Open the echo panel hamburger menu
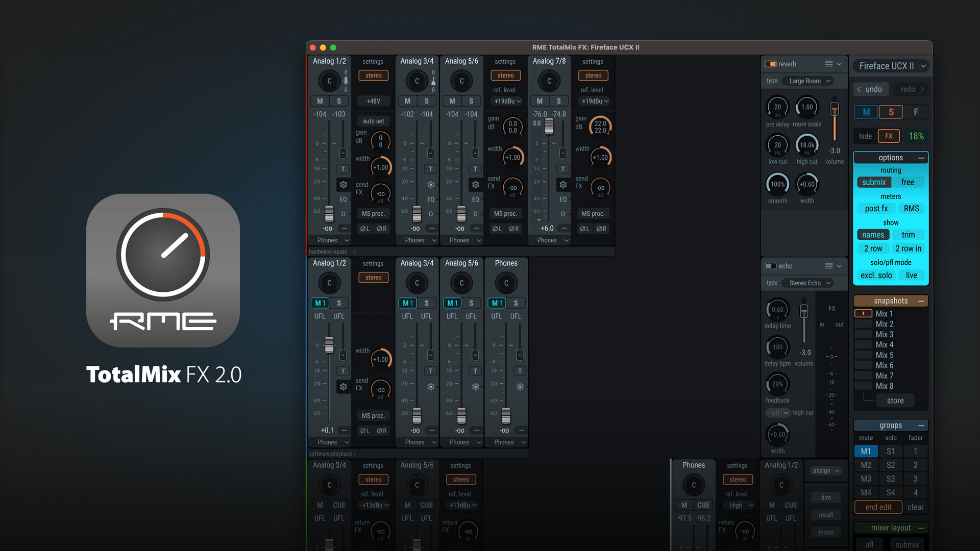The height and width of the screenshot is (551, 980). tap(828, 266)
